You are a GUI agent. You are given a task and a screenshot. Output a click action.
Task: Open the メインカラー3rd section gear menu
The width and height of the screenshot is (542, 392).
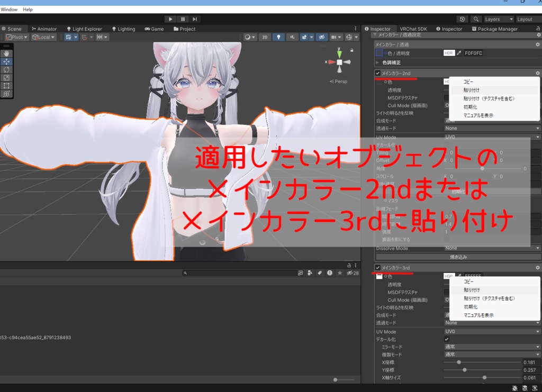click(x=538, y=268)
